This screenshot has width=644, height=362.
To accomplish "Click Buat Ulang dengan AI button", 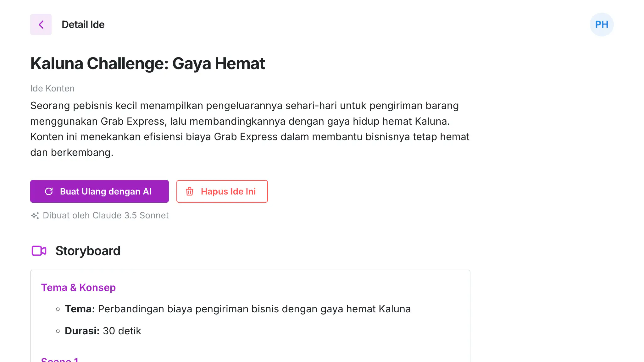I will [x=99, y=191].
